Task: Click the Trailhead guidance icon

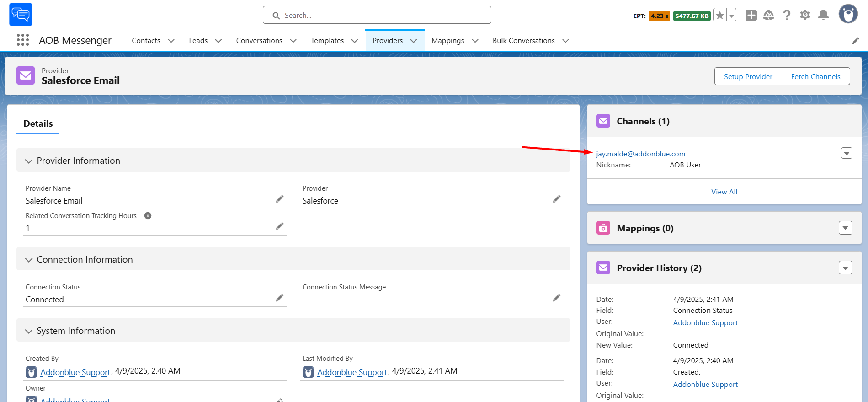Action: 769,16
